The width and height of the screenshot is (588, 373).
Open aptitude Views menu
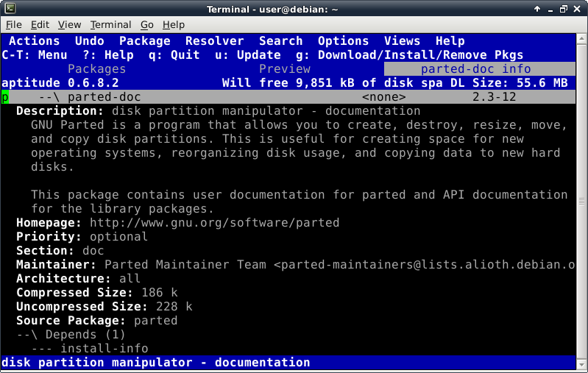pyautogui.click(x=402, y=41)
